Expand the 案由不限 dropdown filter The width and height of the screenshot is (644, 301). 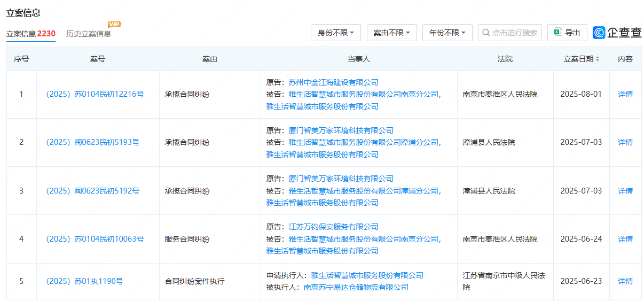(x=391, y=33)
